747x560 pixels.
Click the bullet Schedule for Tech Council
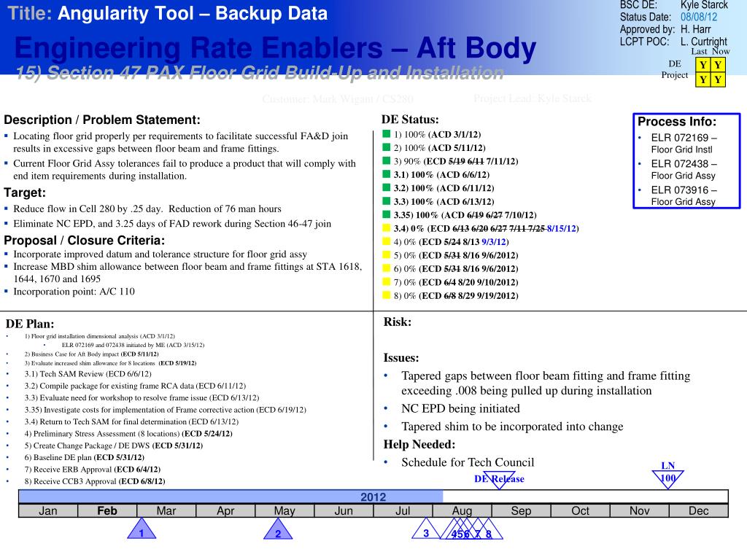tap(468, 462)
